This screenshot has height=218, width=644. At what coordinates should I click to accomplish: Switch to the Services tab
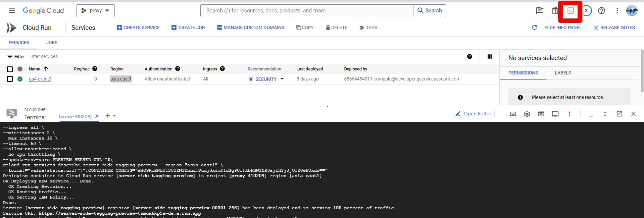(19, 43)
